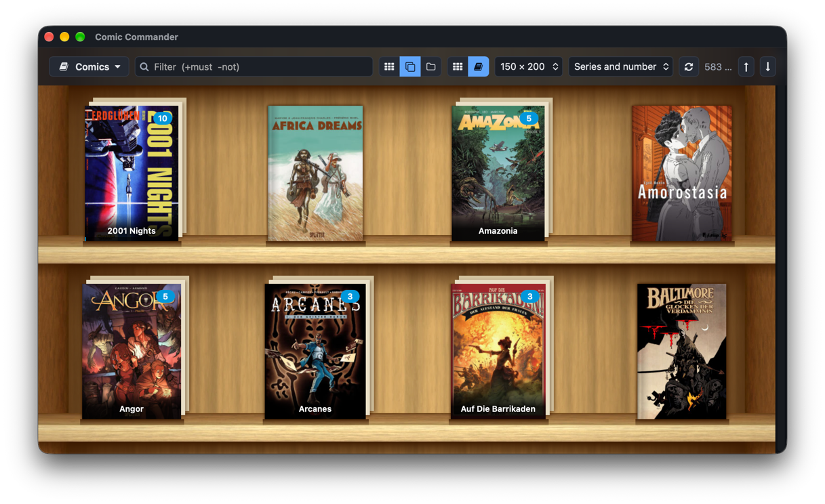Open the Angor series cover
The width and height of the screenshot is (825, 504).
132,352
